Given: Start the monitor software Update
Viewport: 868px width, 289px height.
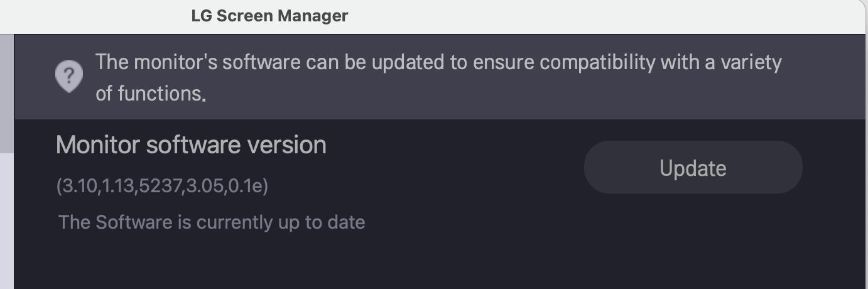Looking at the screenshot, I should [x=693, y=168].
